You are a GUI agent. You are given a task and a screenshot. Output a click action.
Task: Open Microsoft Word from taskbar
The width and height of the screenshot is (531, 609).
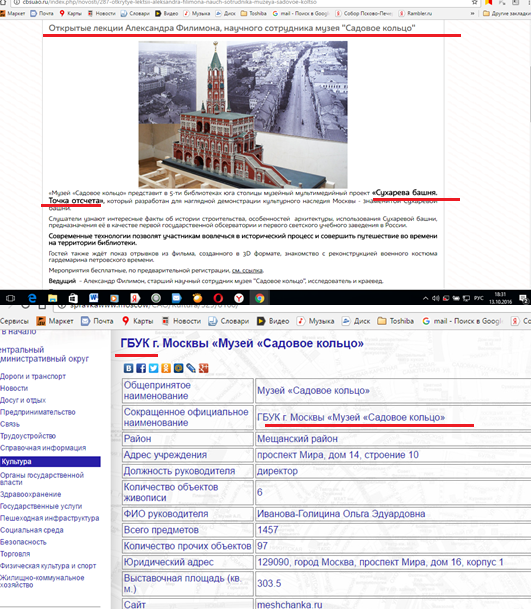point(94,298)
